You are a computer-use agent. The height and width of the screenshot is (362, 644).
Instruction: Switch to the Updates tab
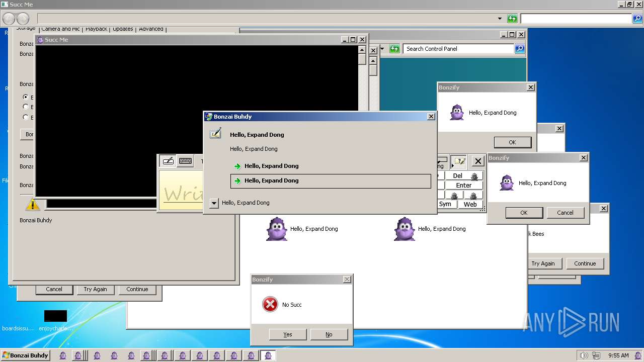point(123,29)
